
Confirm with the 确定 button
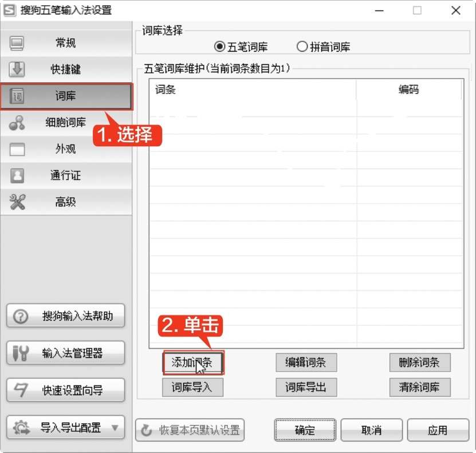tap(305, 430)
